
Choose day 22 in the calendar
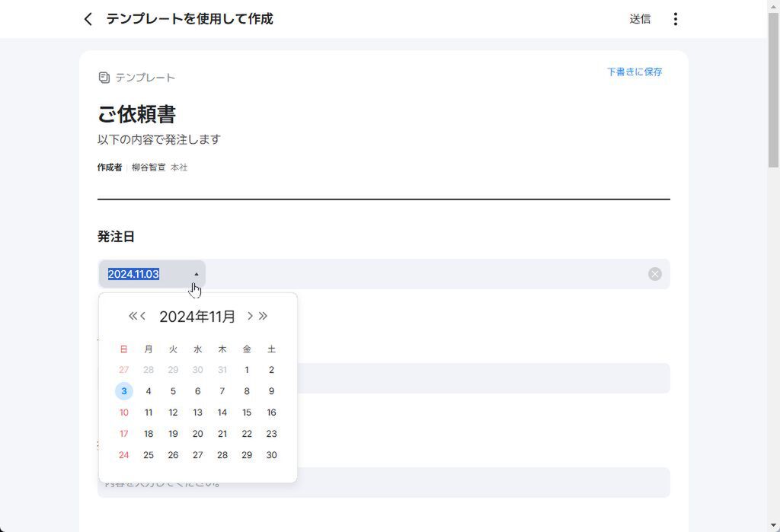[247, 434]
